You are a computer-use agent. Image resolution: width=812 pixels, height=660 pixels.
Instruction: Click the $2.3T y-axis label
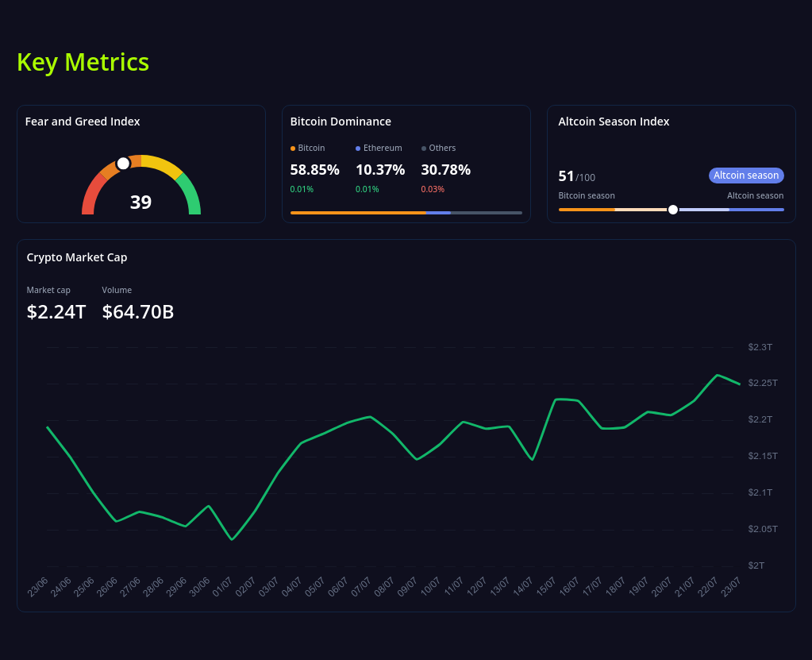pyautogui.click(x=760, y=347)
